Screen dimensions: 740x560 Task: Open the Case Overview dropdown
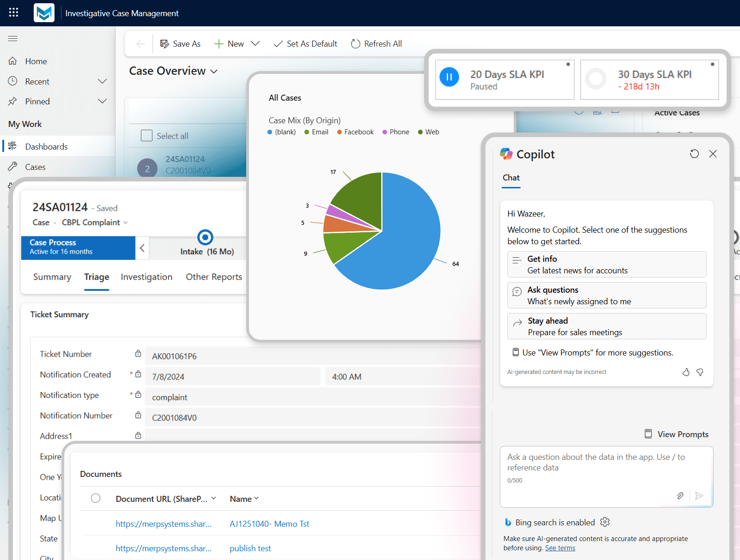(214, 72)
